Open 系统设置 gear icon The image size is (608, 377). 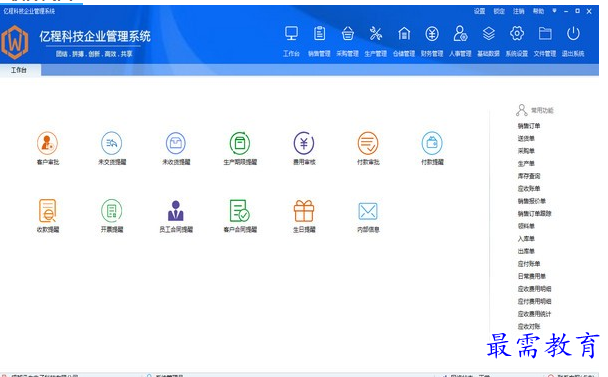point(517,34)
